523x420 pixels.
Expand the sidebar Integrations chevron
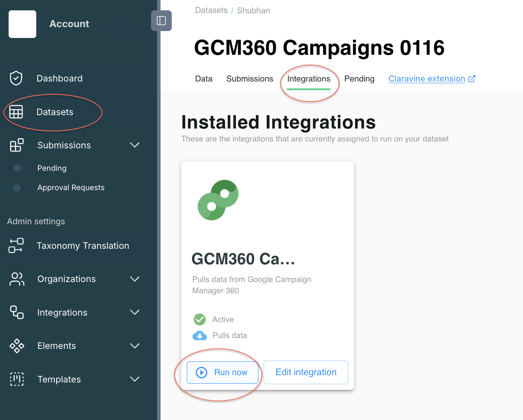[135, 312]
